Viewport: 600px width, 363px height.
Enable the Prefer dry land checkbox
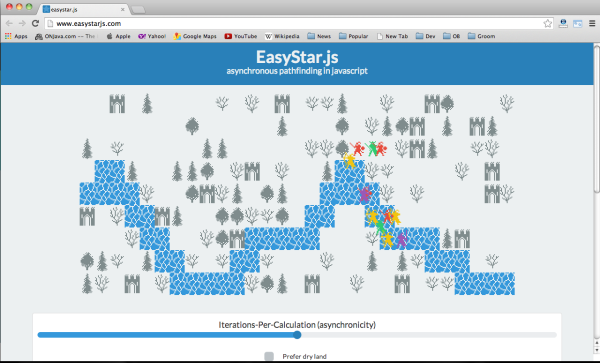pos(269,356)
